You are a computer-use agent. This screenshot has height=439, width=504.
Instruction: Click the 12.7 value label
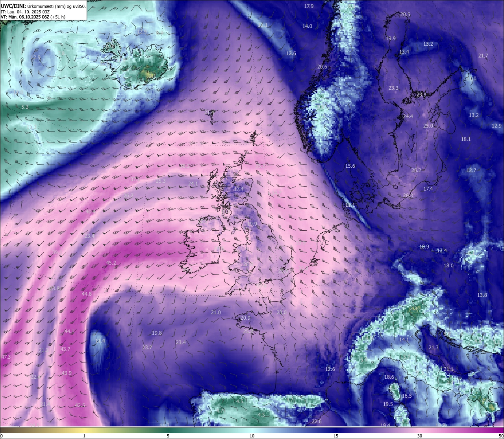pyautogui.click(x=471, y=170)
